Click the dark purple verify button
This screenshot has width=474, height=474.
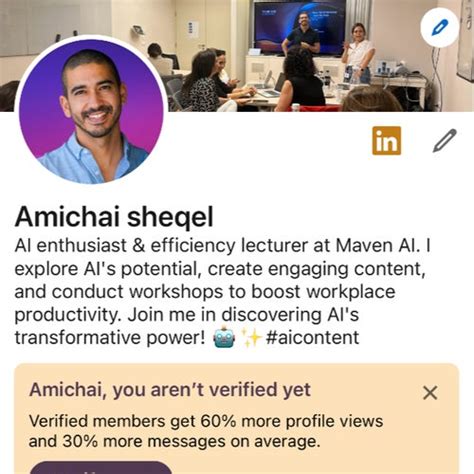[101, 468]
